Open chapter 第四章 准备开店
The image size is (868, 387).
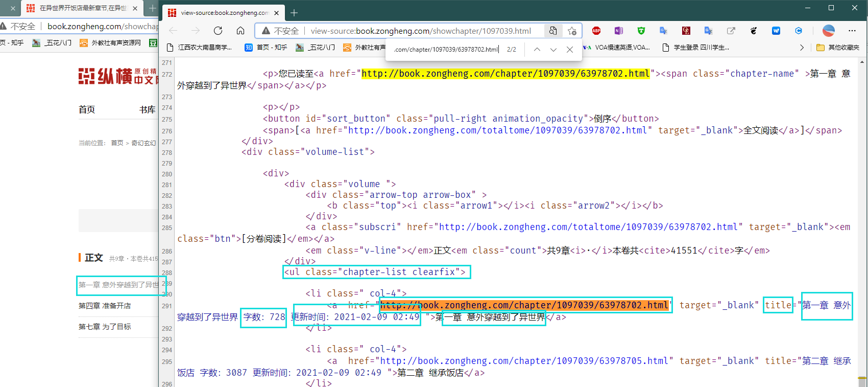coord(105,306)
